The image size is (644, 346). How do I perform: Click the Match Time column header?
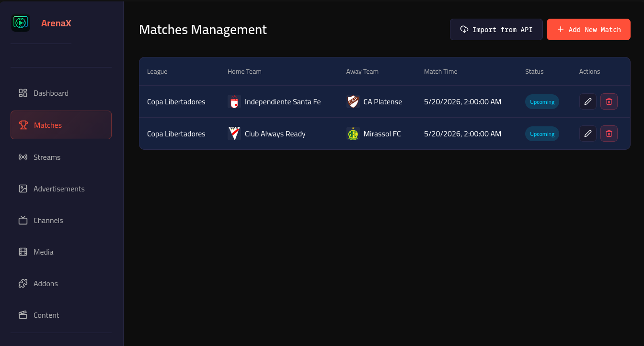(440, 71)
